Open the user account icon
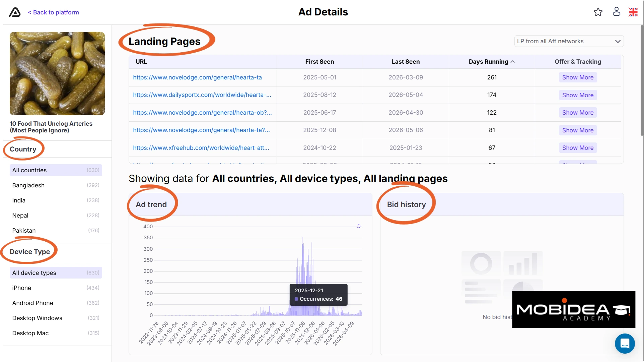The height and width of the screenshot is (362, 644). 616,12
